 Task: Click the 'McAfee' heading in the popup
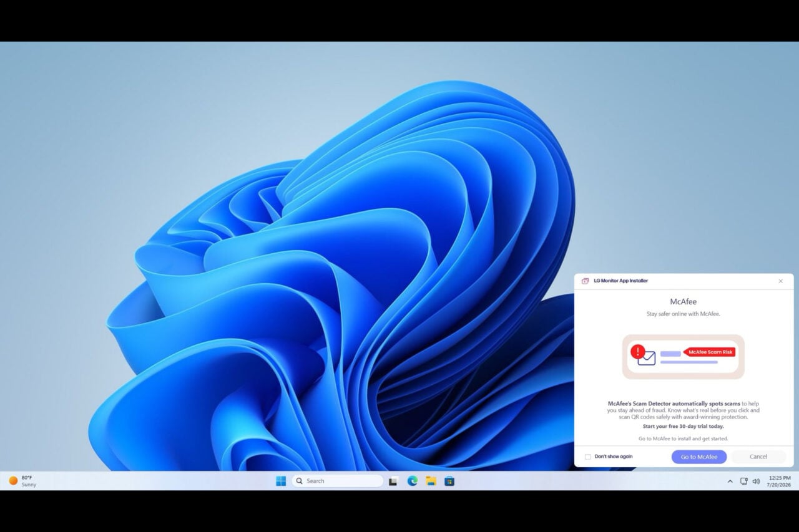click(x=684, y=302)
